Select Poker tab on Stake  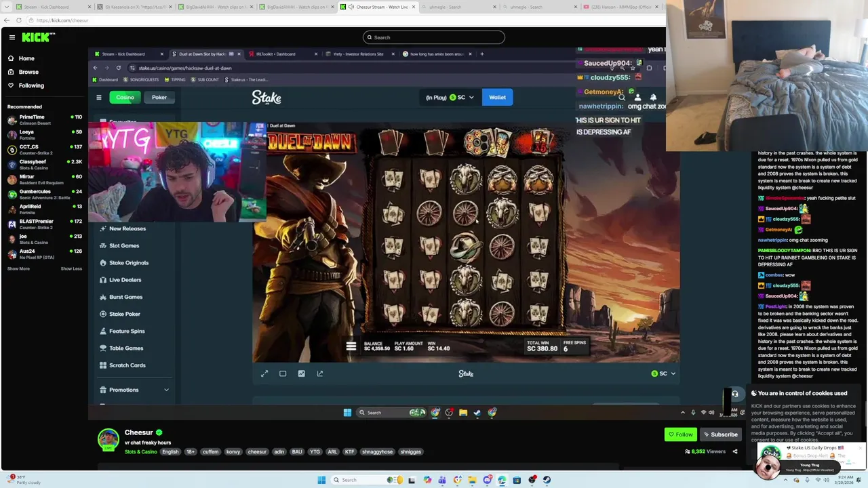[159, 97]
